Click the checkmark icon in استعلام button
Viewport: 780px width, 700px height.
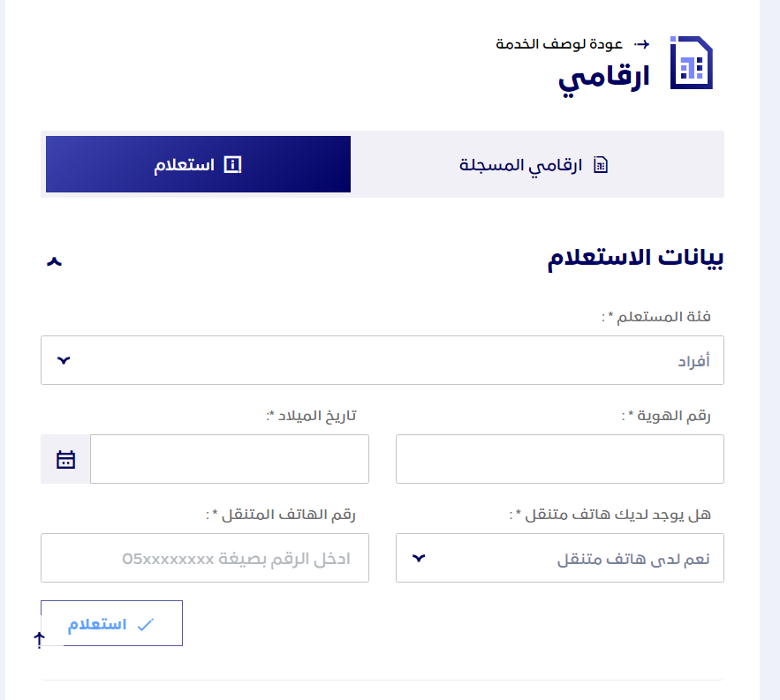coord(145,624)
